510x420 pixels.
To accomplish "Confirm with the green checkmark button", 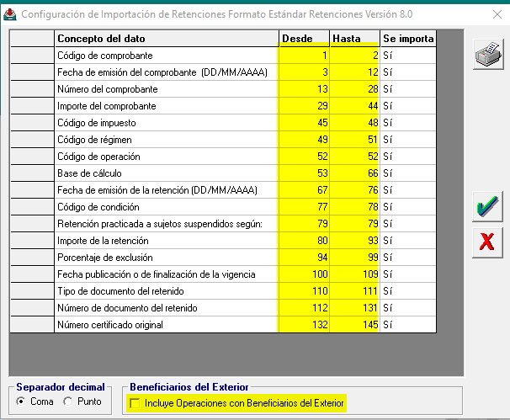I will (x=487, y=207).
